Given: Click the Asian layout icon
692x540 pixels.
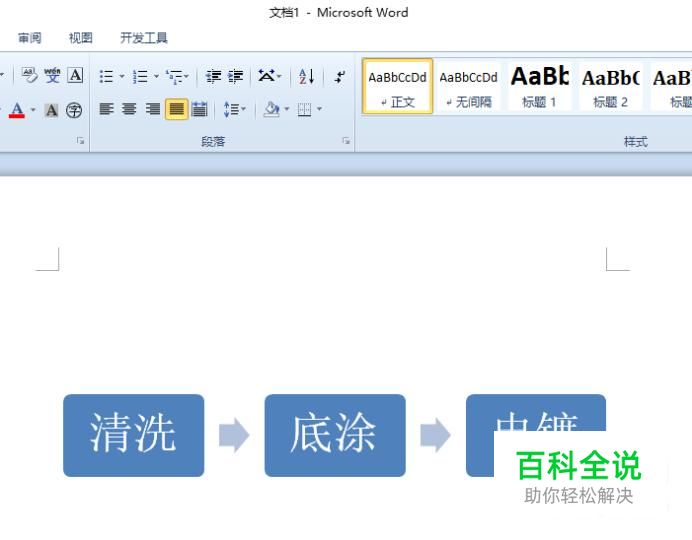Looking at the screenshot, I should pos(267,76).
